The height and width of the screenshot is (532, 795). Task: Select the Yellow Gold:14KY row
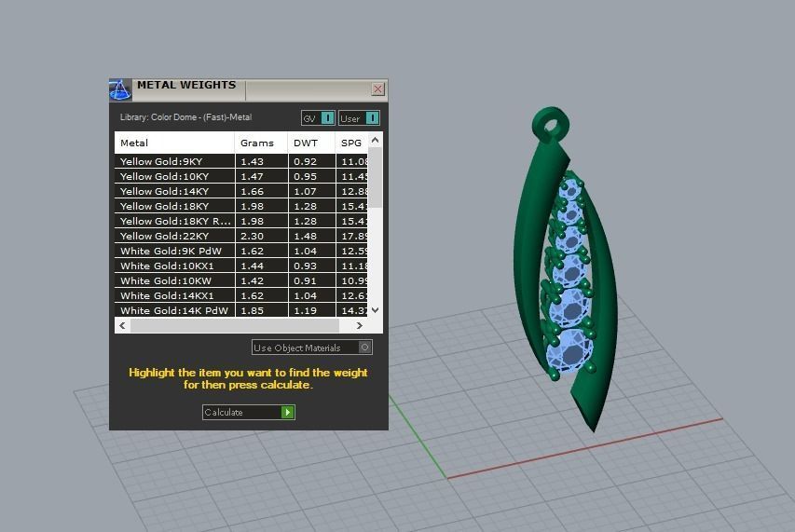pos(240,192)
